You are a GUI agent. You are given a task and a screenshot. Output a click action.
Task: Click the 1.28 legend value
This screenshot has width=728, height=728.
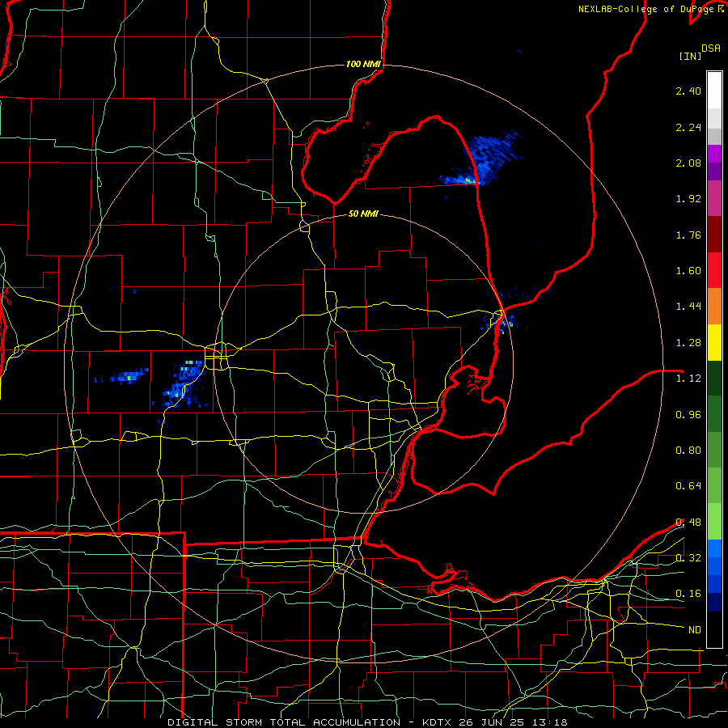coord(688,343)
